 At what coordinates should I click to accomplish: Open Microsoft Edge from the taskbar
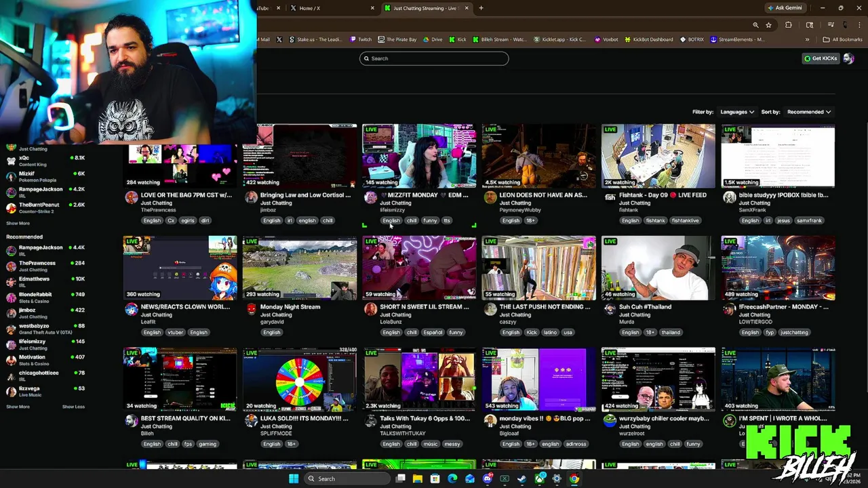pos(452,479)
